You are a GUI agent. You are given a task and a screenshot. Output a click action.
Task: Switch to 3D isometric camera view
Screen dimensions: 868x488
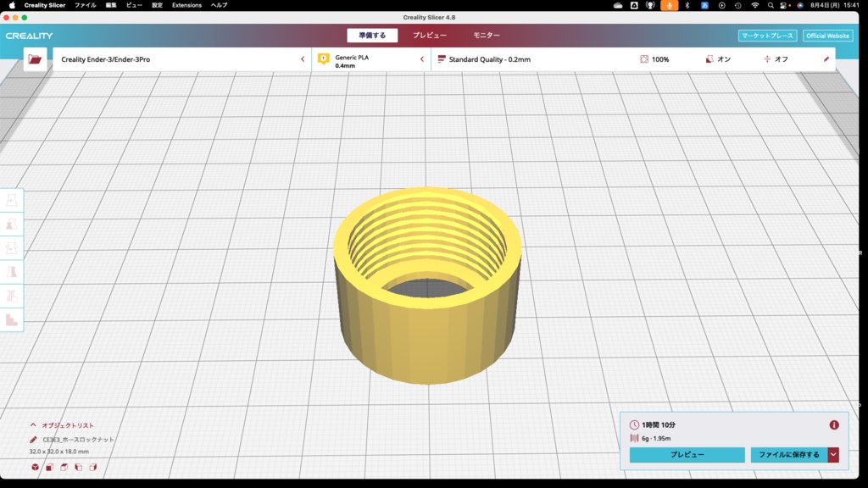click(36, 467)
